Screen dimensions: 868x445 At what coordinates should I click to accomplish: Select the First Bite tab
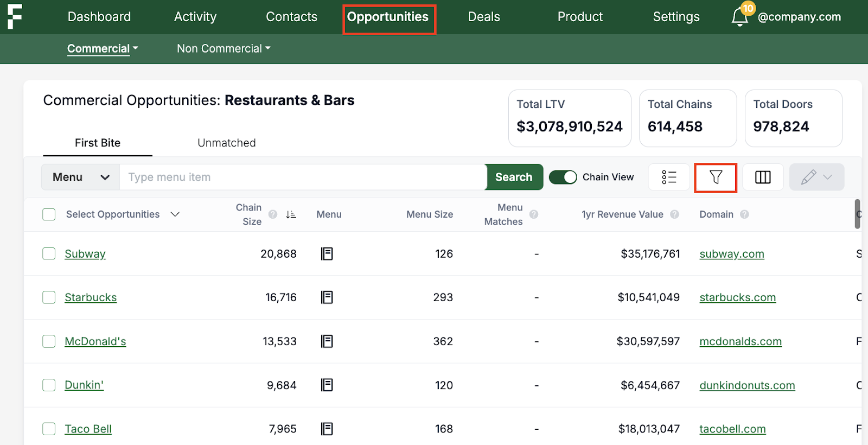click(x=98, y=143)
